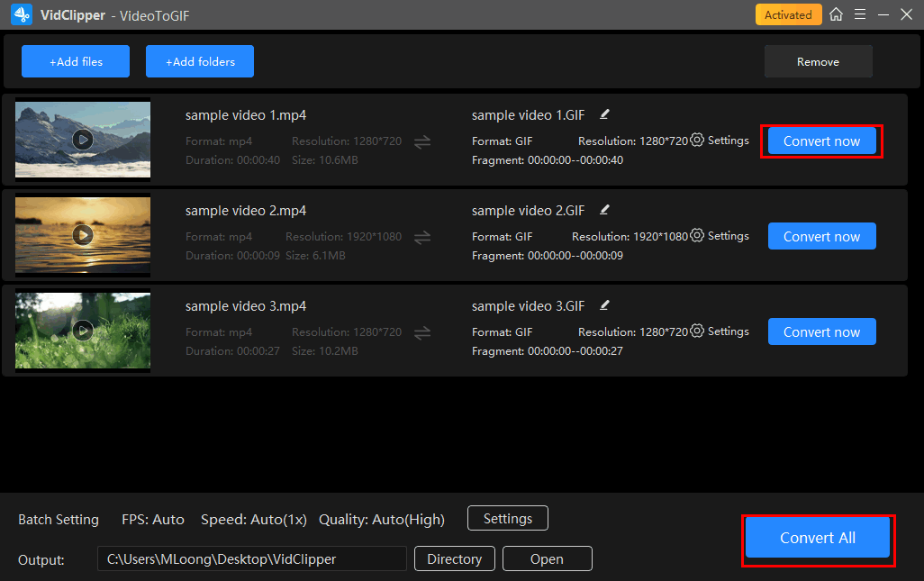Open gear Settings for sample video 1
Image resolution: width=924 pixels, height=581 pixels.
(x=720, y=141)
